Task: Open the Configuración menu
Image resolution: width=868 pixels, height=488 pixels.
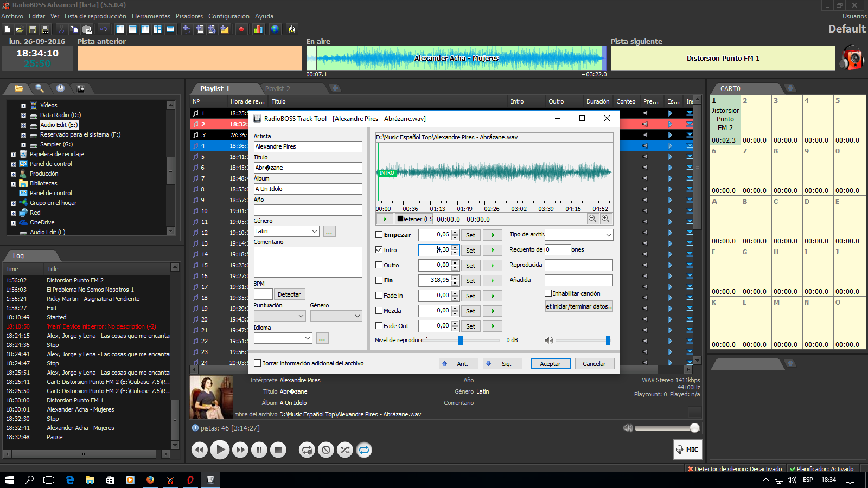Action: pyautogui.click(x=229, y=16)
